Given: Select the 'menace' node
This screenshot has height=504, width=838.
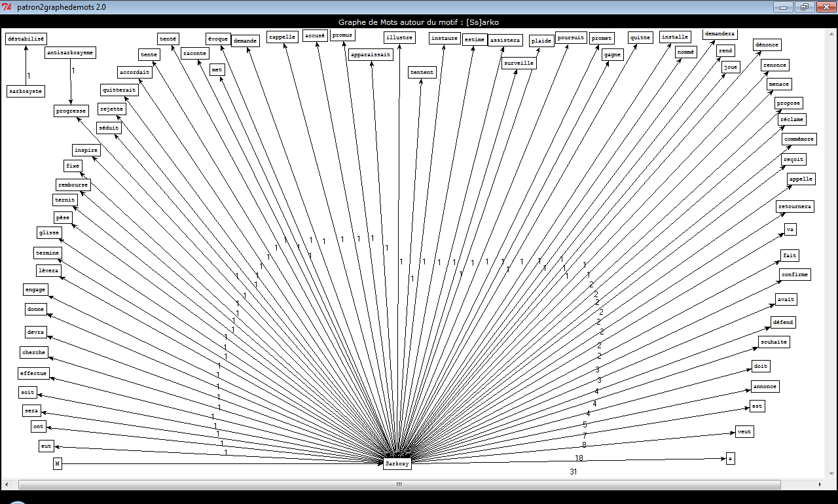Looking at the screenshot, I should (779, 84).
